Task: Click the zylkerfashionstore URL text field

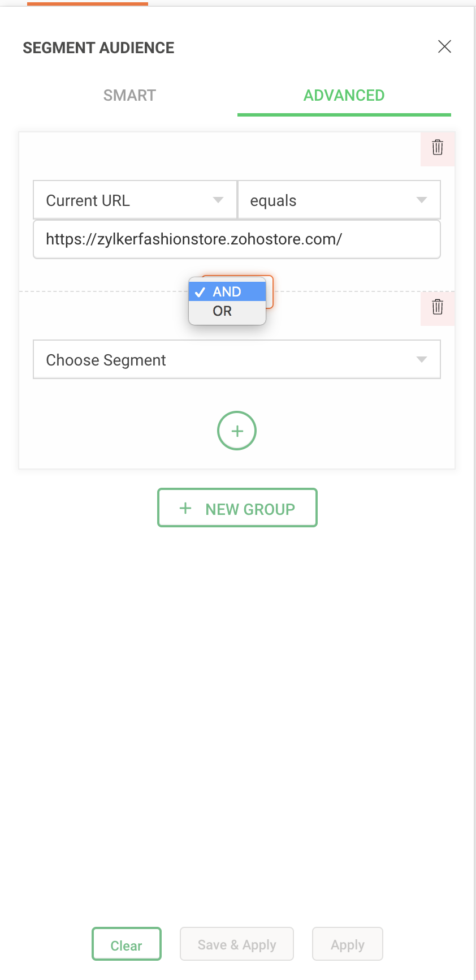Action: click(x=237, y=239)
